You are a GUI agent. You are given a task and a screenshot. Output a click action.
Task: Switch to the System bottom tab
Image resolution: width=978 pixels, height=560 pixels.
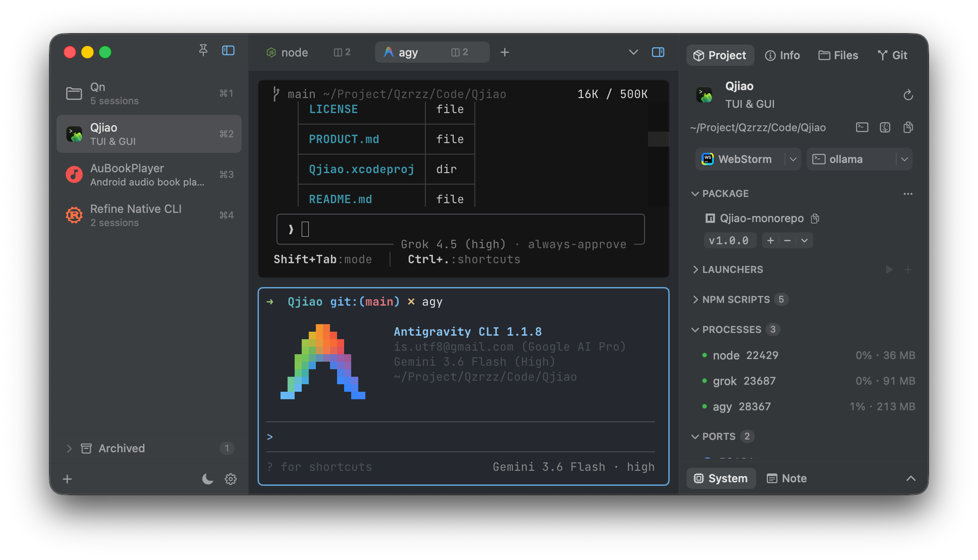tap(721, 478)
